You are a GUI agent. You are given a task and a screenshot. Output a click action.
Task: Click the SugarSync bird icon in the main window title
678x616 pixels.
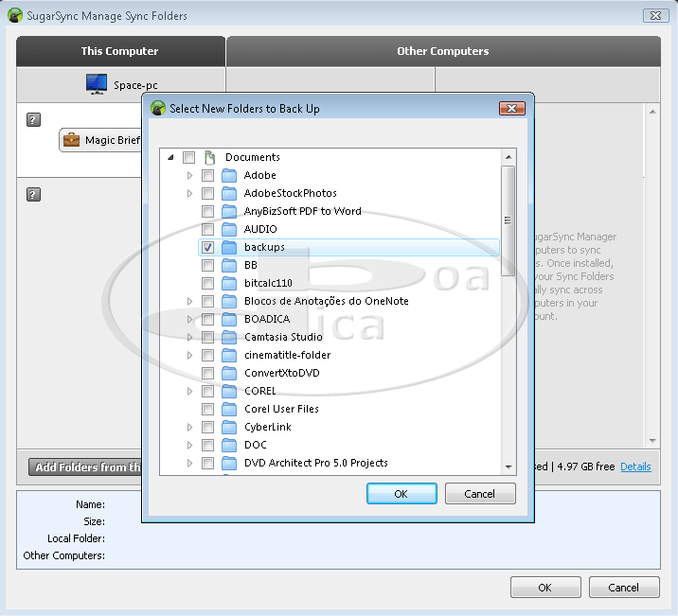coord(15,15)
